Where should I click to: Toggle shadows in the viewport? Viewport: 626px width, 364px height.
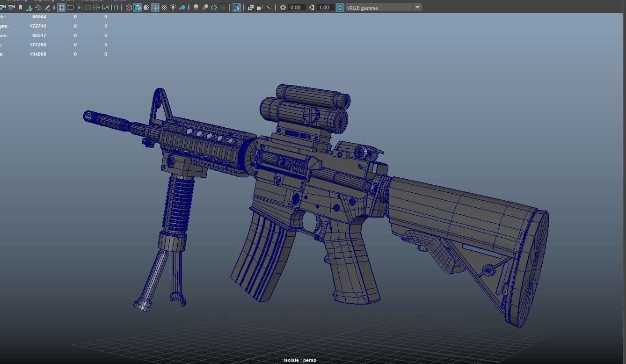coord(182,7)
